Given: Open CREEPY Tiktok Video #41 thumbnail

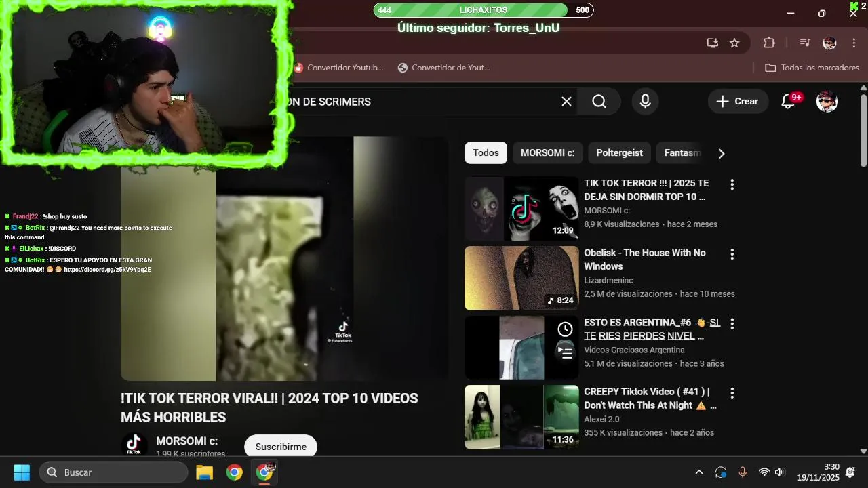Looking at the screenshot, I should pyautogui.click(x=521, y=417).
